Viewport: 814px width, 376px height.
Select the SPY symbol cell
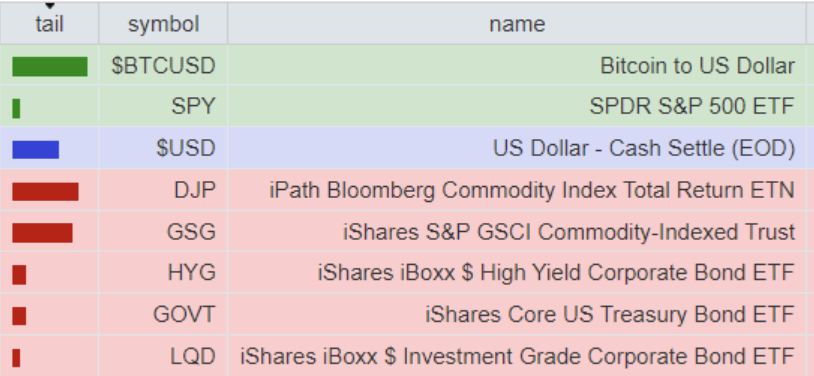pyautogui.click(x=163, y=106)
